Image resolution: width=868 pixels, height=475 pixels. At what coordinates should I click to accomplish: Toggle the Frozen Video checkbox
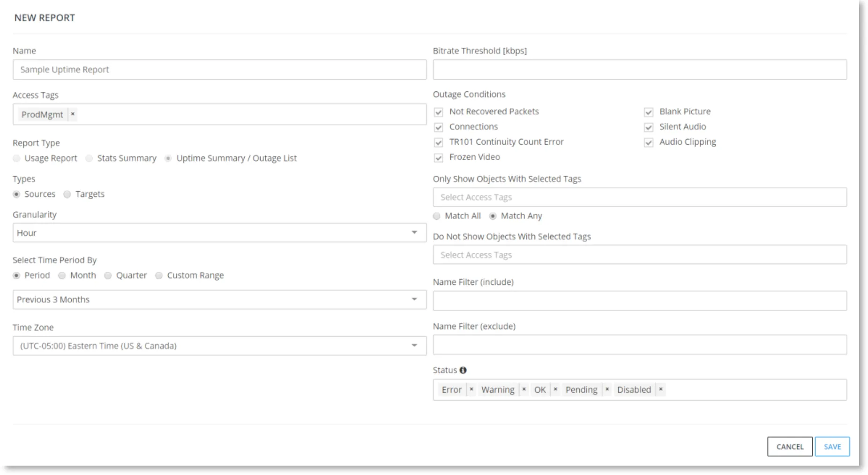pos(439,157)
